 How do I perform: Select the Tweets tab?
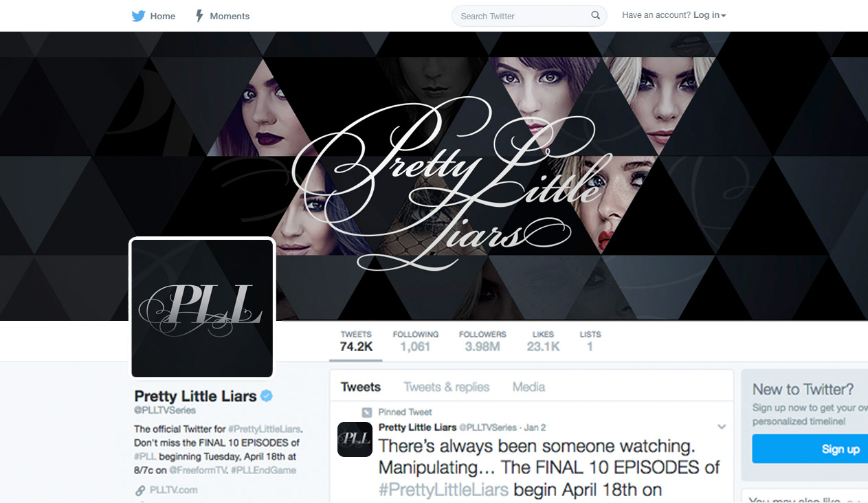point(361,387)
